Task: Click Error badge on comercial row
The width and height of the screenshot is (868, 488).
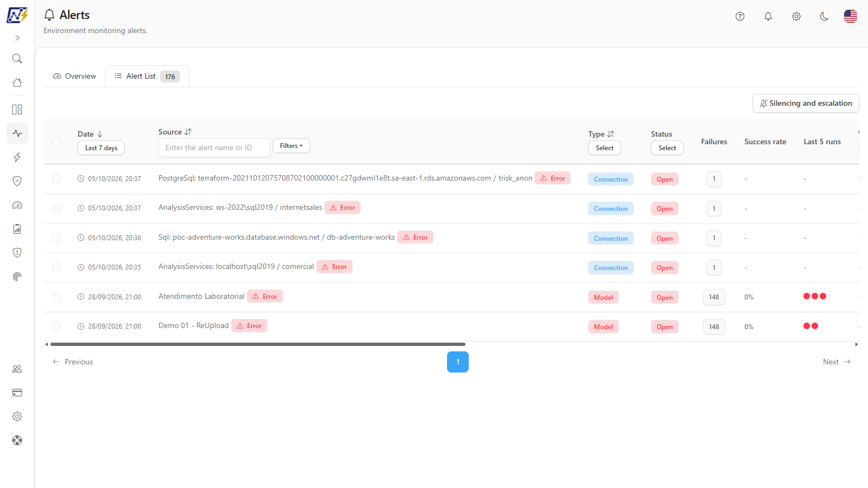Action: point(334,267)
